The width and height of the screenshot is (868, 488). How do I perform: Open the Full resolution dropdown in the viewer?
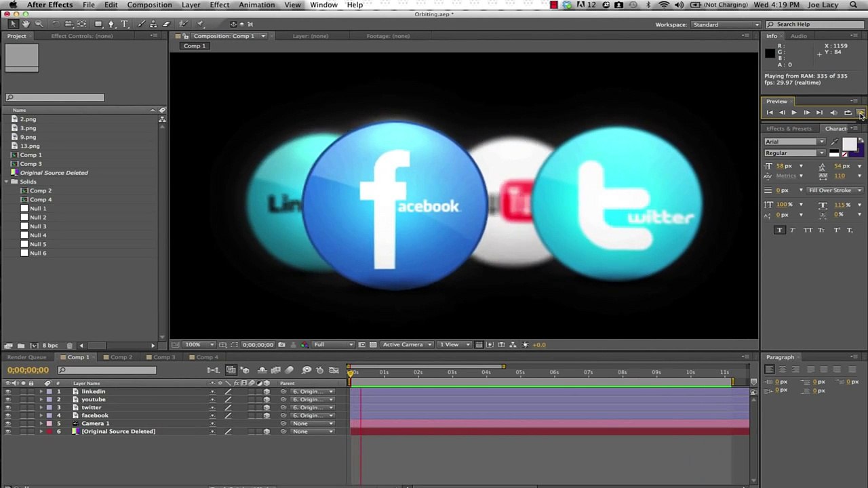[x=332, y=345]
